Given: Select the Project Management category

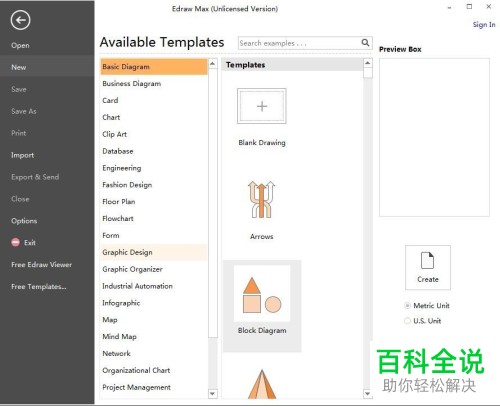Looking at the screenshot, I should (x=154, y=387).
